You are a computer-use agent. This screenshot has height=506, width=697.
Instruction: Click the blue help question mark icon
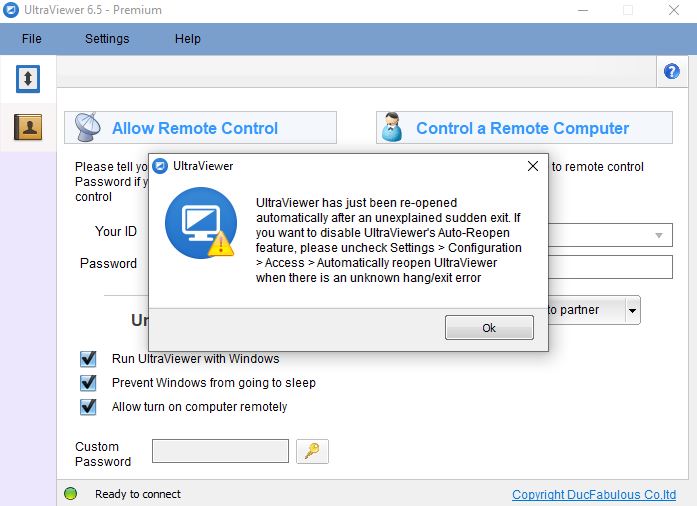[x=672, y=72]
